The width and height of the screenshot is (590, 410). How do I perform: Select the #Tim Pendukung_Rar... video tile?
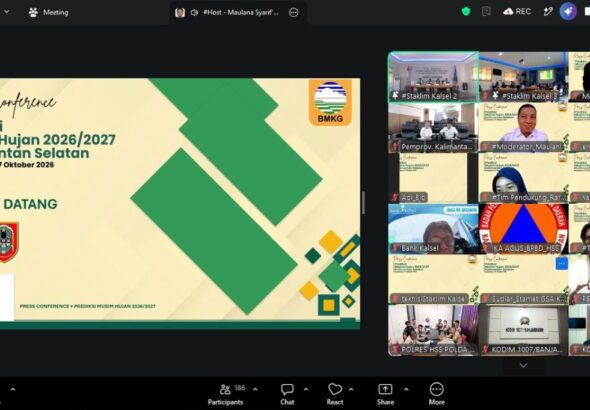524,179
